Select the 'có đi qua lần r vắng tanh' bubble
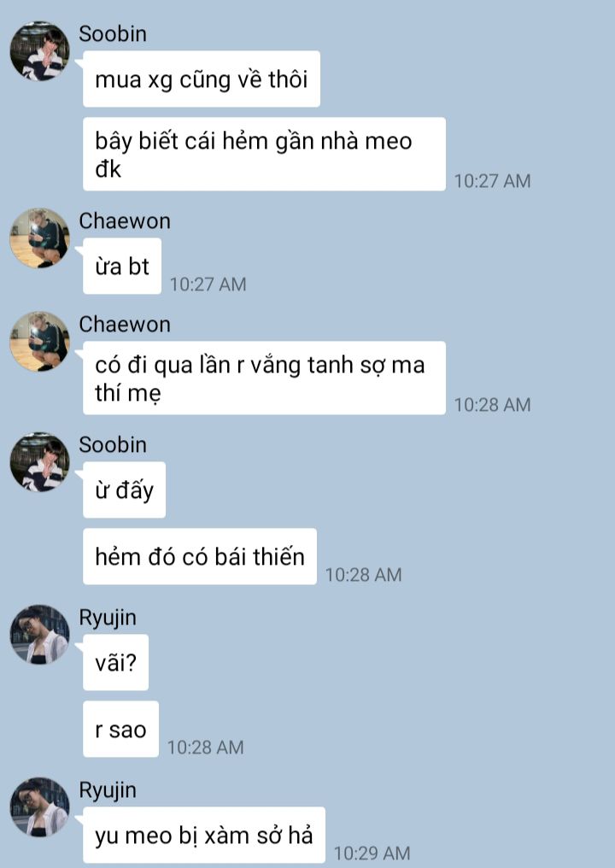The width and height of the screenshot is (615, 868). tap(264, 378)
